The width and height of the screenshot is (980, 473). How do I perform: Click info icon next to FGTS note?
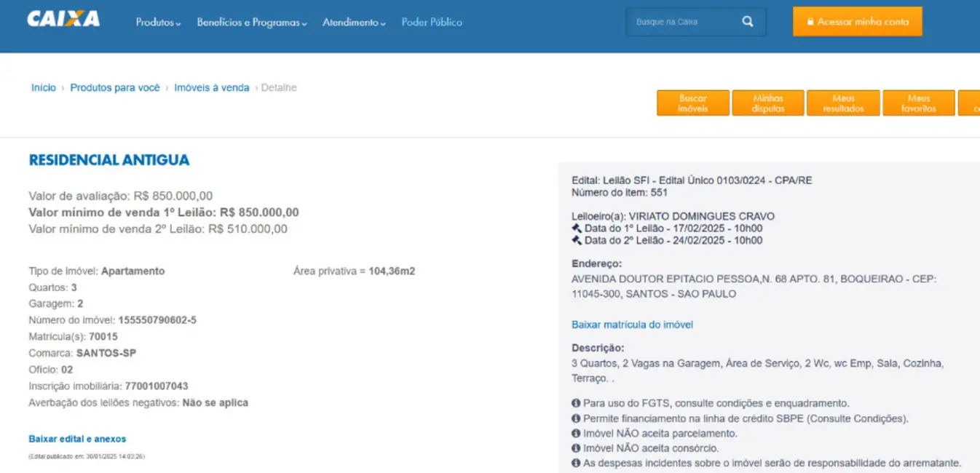(576, 403)
